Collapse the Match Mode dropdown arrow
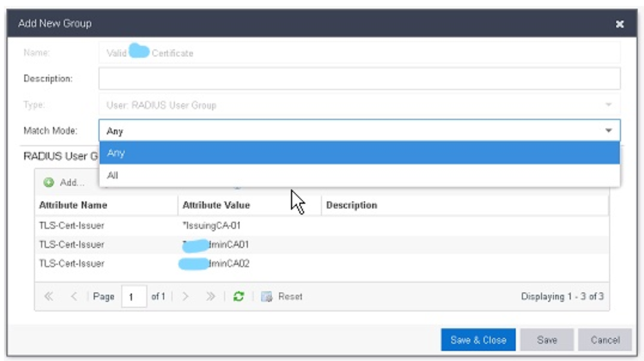The image size is (644, 361). point(609,131)
